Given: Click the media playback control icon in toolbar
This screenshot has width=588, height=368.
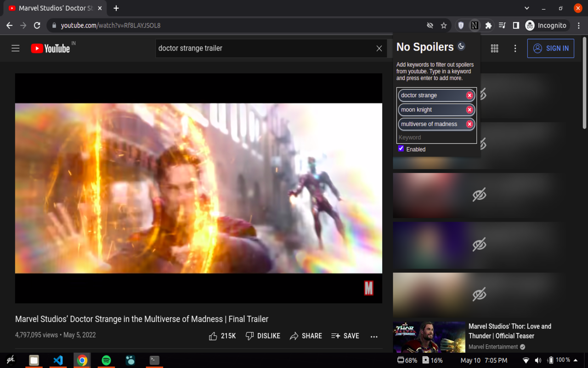Looking at the screenshot, I should pos(503,25).
